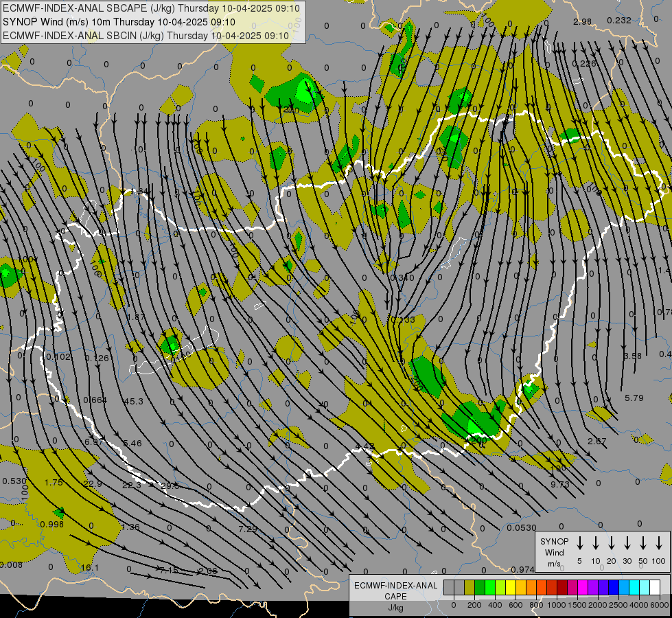Click the SYNOP Wind 10m title line
This screenshot has width=672, height=618.
[119, 22]
